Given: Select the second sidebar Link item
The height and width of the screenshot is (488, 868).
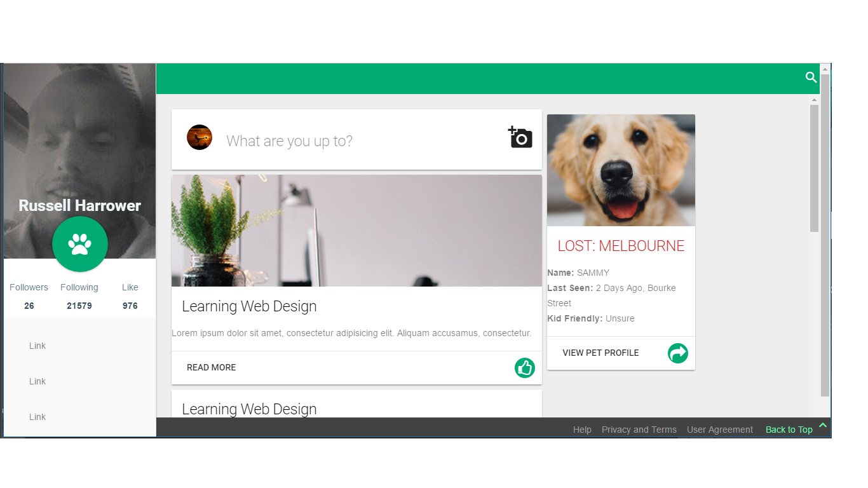Looking at the screenshot, I should click(x=37, y=381).
